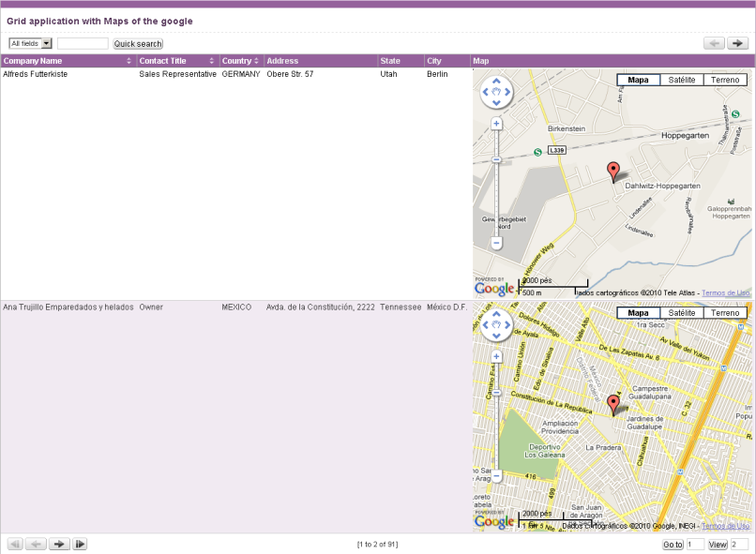Click the red marker on the Berlin map
Viewport: 756px width, 554px height.
[613, 172]
